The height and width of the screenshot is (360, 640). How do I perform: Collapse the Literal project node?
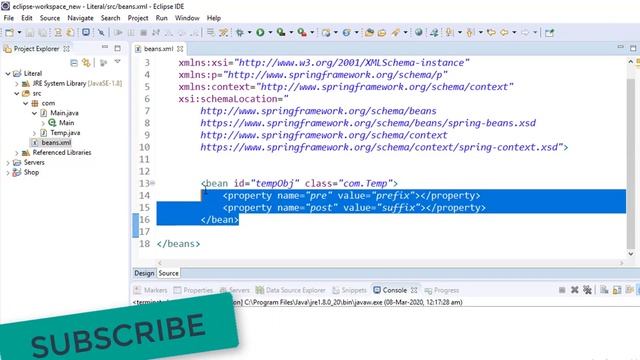[x=8, y=73]
